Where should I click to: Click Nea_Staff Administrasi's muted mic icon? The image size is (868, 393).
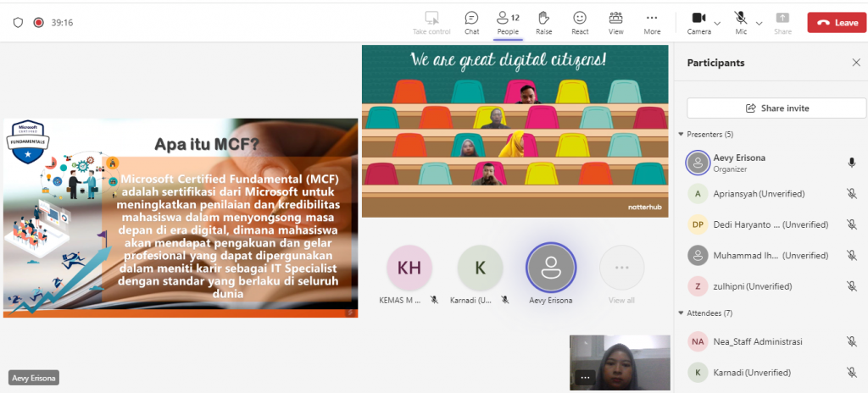851,341
